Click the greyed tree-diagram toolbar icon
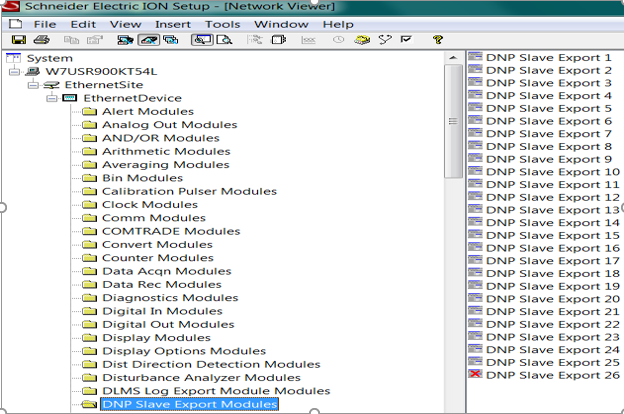This screenshot has width=624, height=414. (255, 40)
